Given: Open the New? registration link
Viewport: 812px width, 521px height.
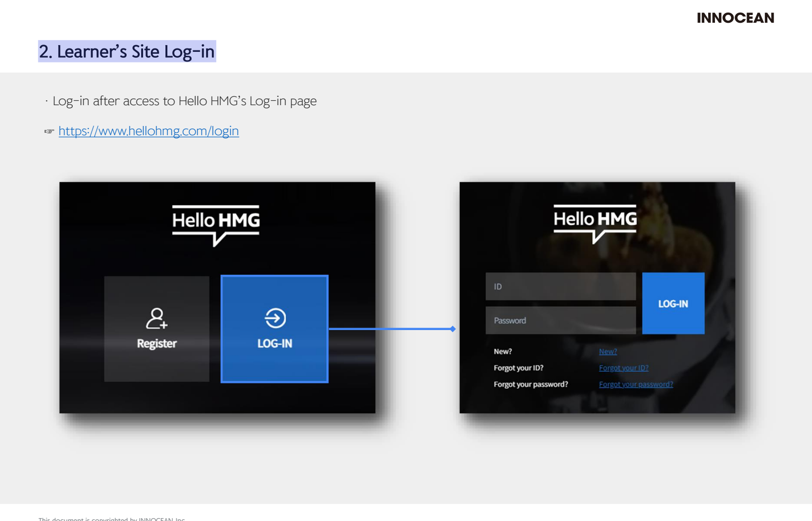Looking at the screenshot, I should point(608,352).
